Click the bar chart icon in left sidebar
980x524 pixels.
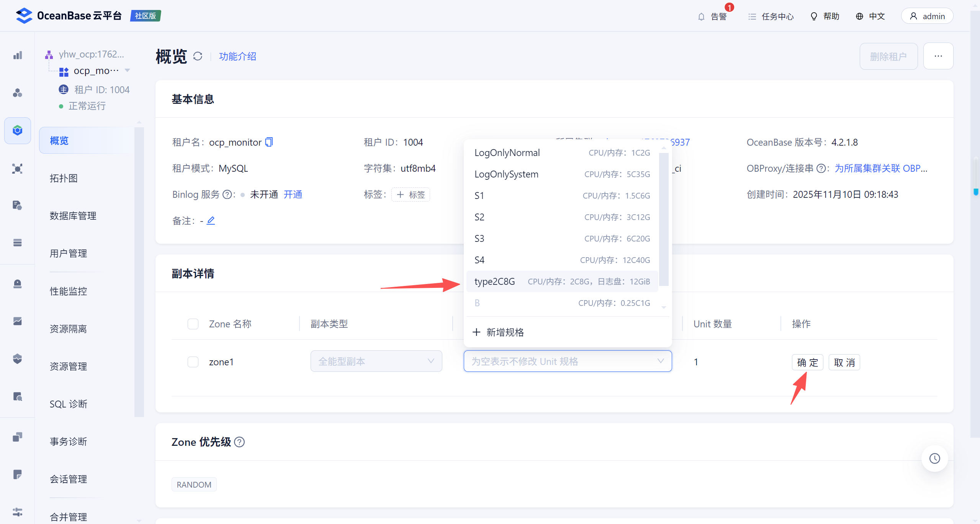(x=18, y=56)
